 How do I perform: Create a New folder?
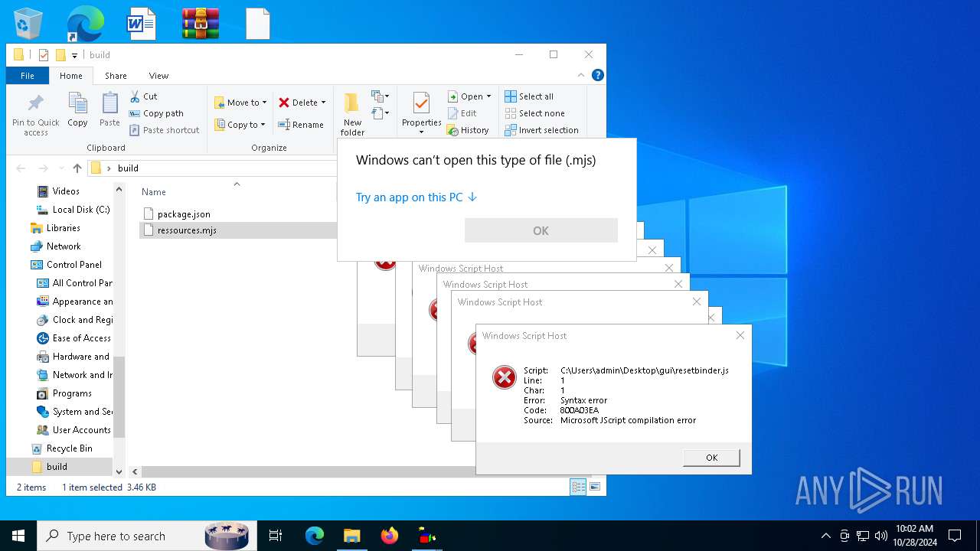click(x=352, y=114)
